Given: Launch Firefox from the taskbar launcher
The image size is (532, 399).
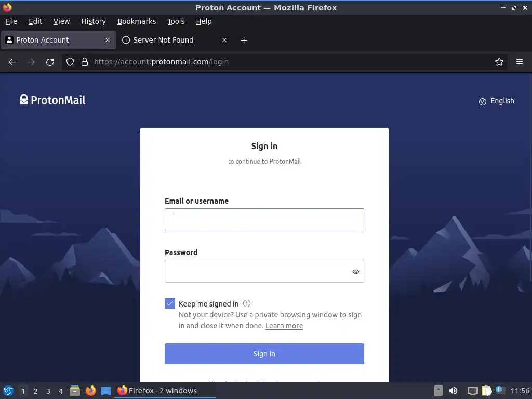Looking at the screenshot, I should 90,391.
